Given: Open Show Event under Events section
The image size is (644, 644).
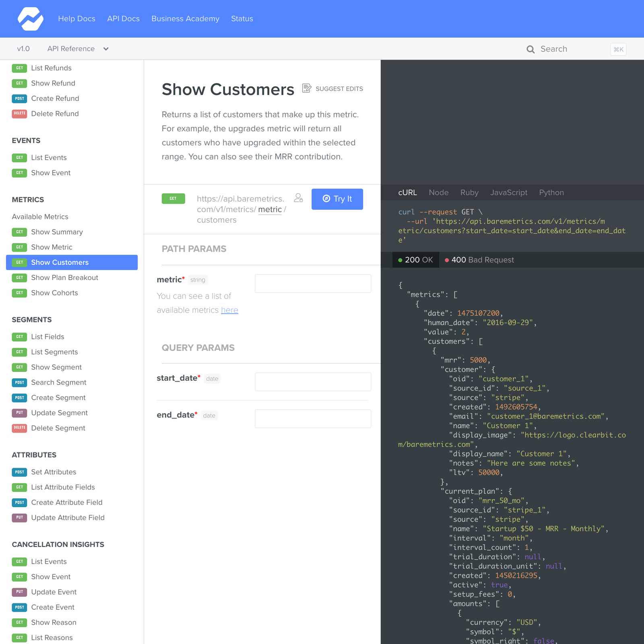Looking at the screenshot, I should (51, 173).
